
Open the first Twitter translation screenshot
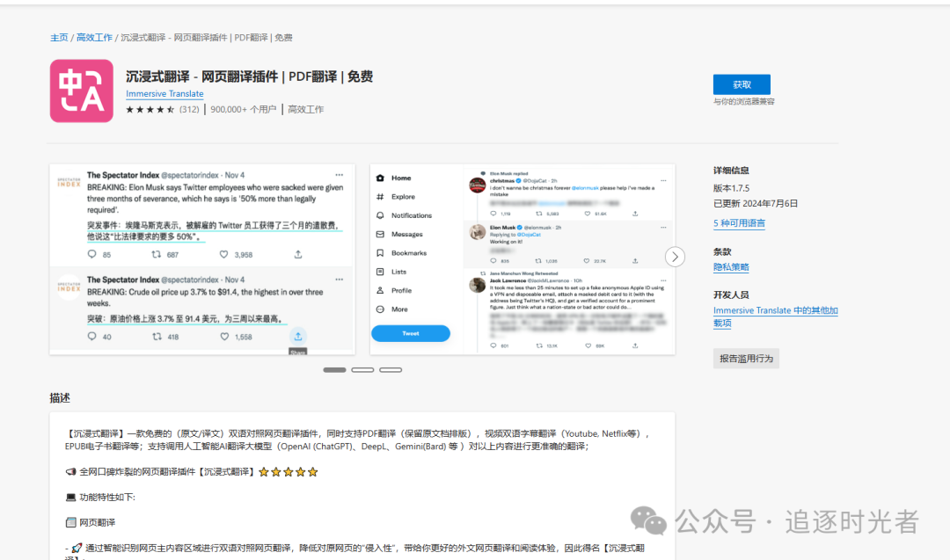click(202, 259)
